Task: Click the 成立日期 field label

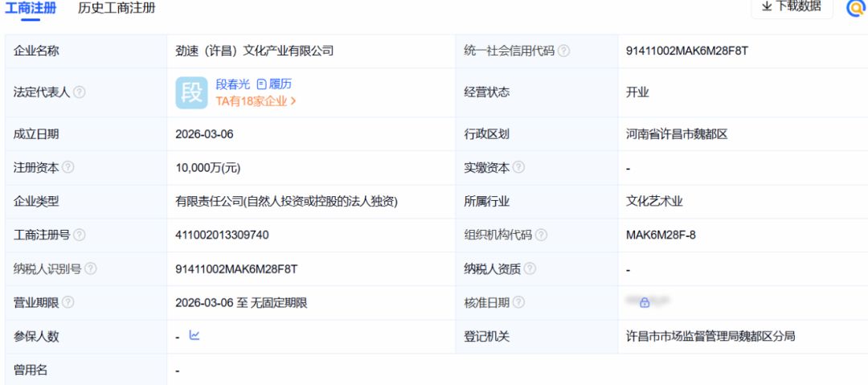Action: point(36,134)
